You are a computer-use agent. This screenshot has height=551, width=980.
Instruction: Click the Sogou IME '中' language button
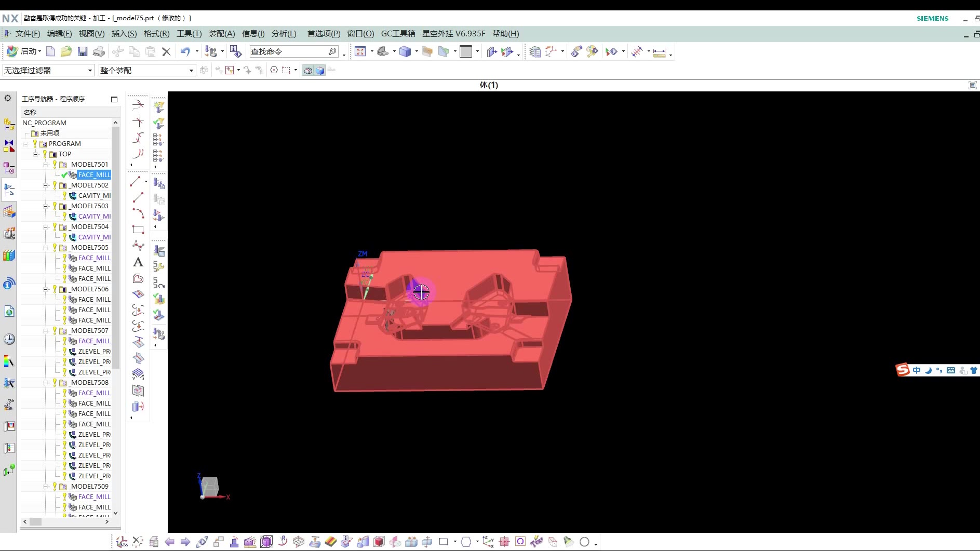[x=916, y=370]
